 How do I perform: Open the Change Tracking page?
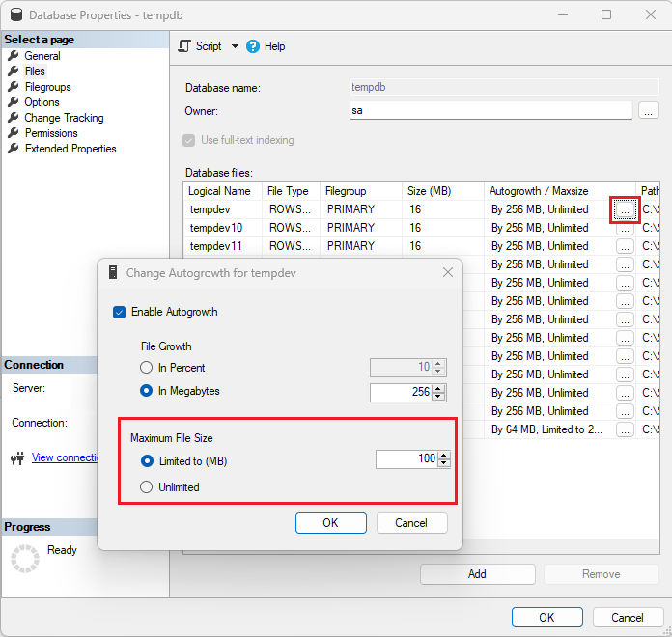pos(64,118)
